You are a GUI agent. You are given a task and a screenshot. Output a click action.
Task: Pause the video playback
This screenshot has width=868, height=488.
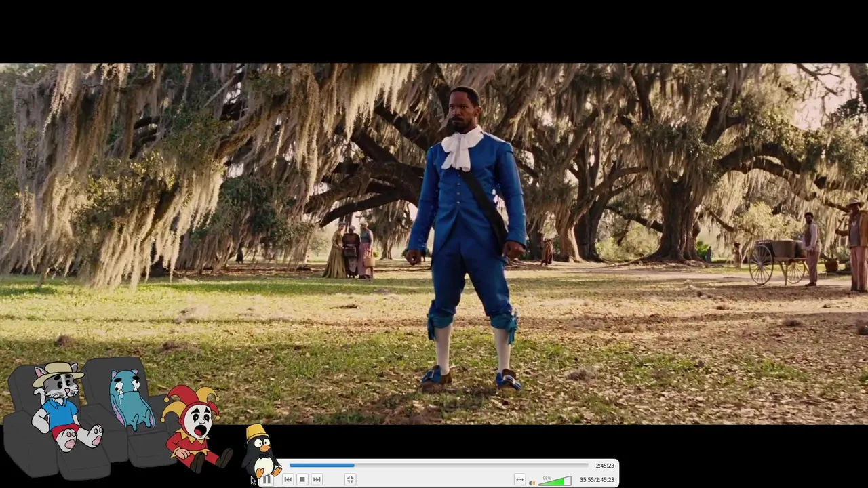[x=267, y=479]
